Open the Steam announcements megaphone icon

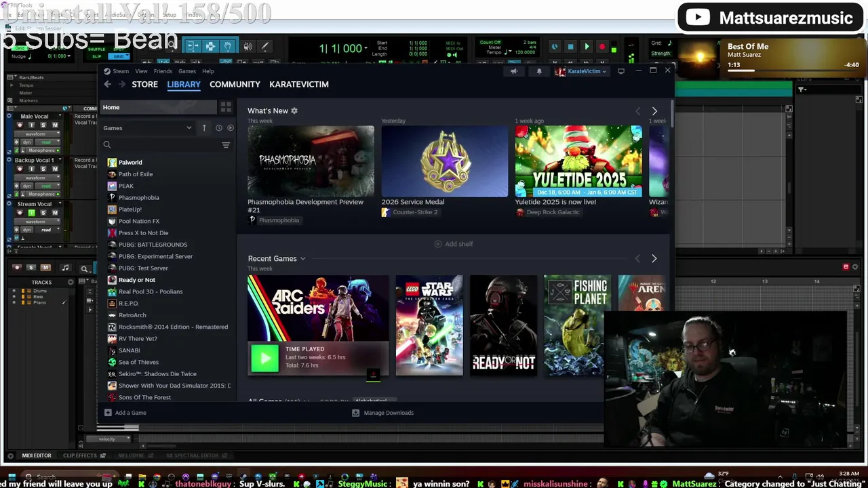coord(514,71)
